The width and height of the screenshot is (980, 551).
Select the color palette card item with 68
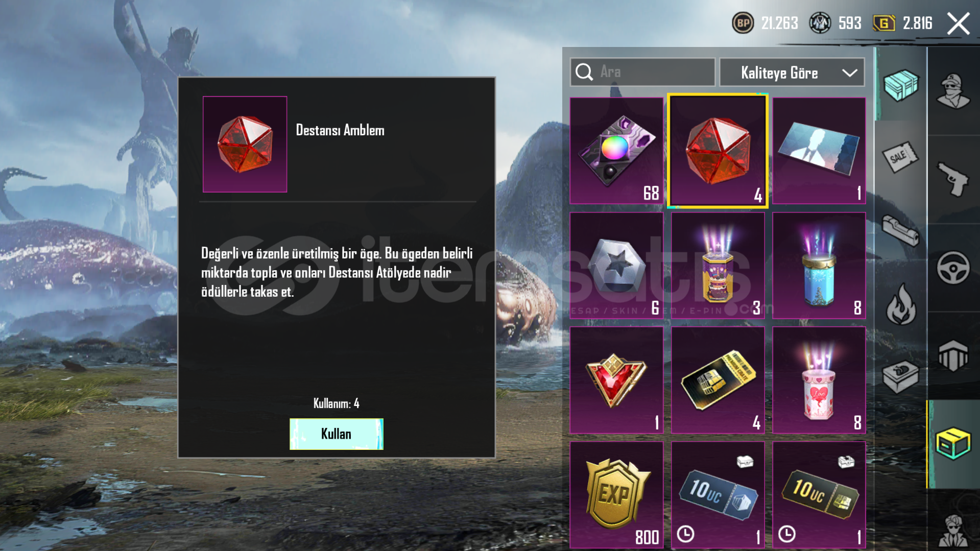[616, 151]
